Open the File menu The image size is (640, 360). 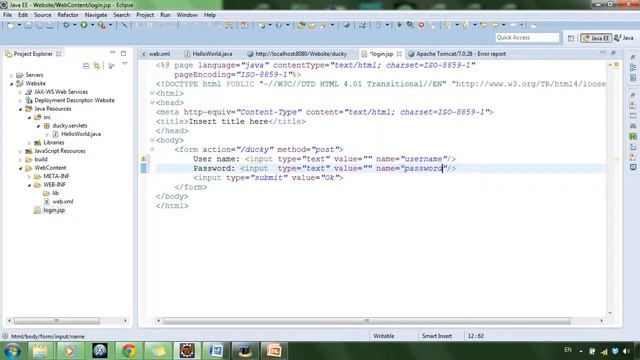(x=7, y=15)
